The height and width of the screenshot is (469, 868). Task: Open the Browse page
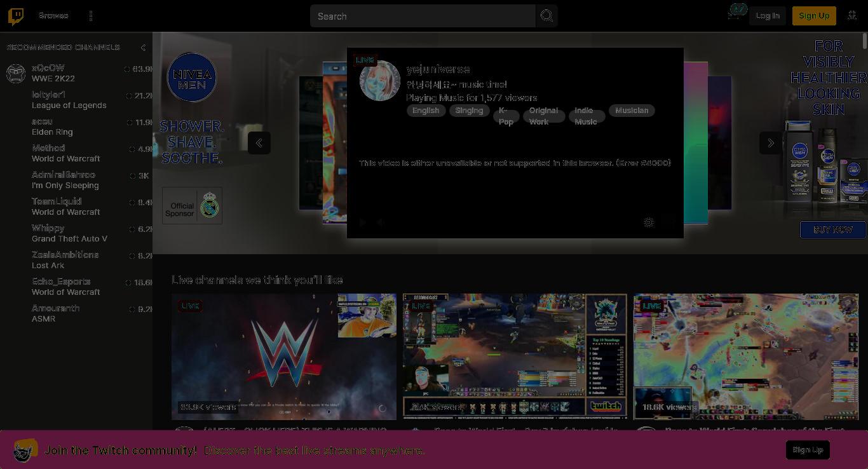[x=53, y=15]
